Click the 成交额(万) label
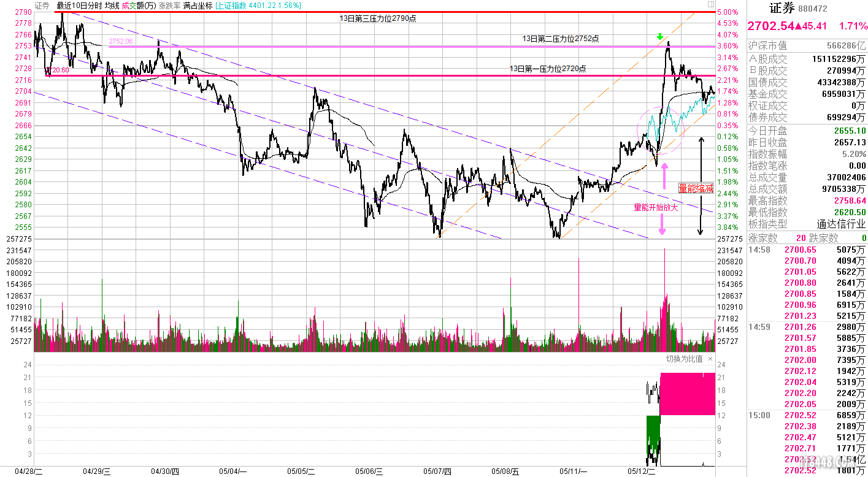868x477 pixels. [139, 6]
